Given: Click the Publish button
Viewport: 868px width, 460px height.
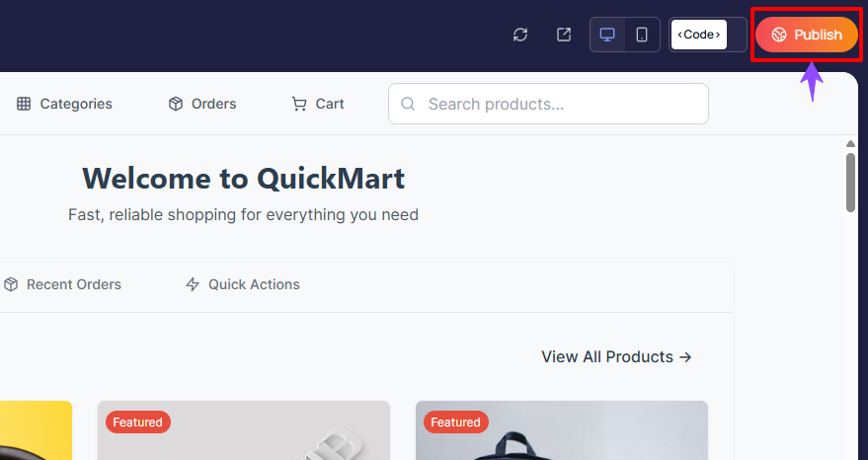Looking at the screenshot, I should tap(806, 35).
